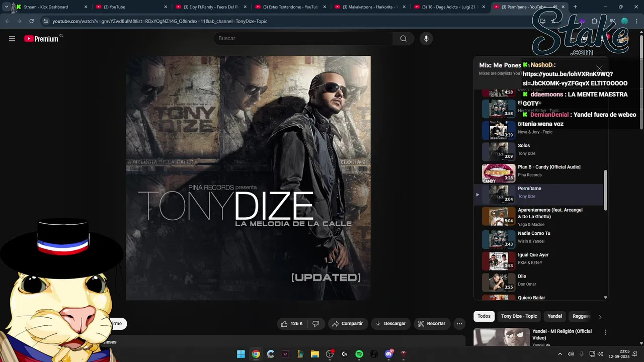Open Discord from the taskbar
This screenshot has height=362, width=644.
coord(388,354)
